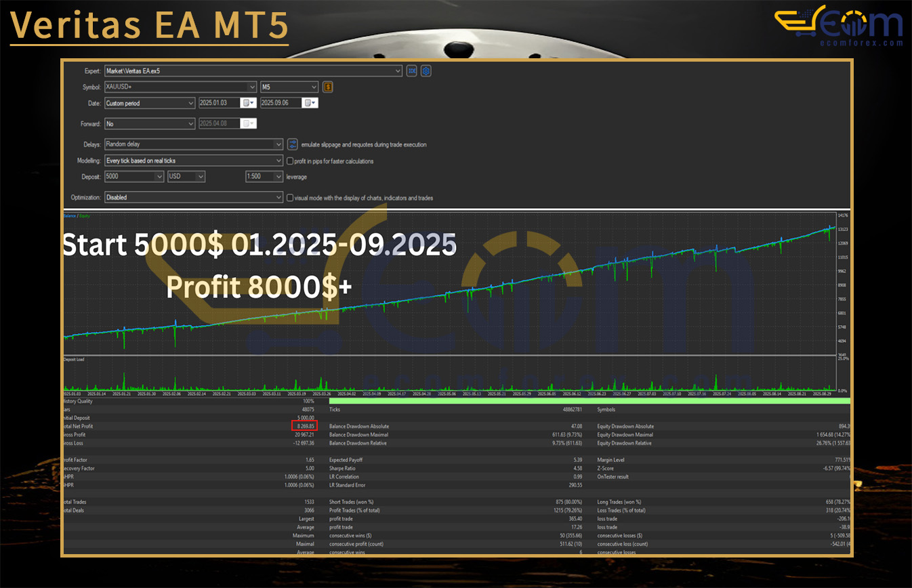Screen dimensions: 912x588
Task: Select the Initial Deposit value 5 000.00
Action: [305, 418]
